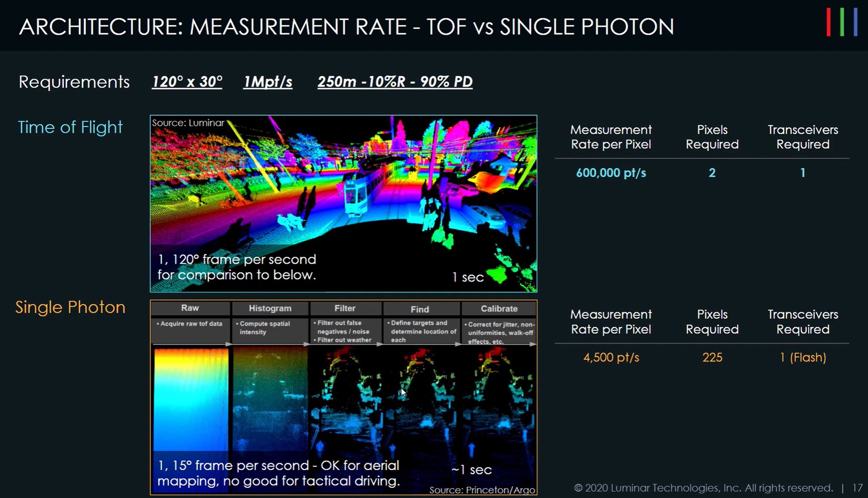Click the 600,000 pt/s measurement value

(x=610, y=173)
